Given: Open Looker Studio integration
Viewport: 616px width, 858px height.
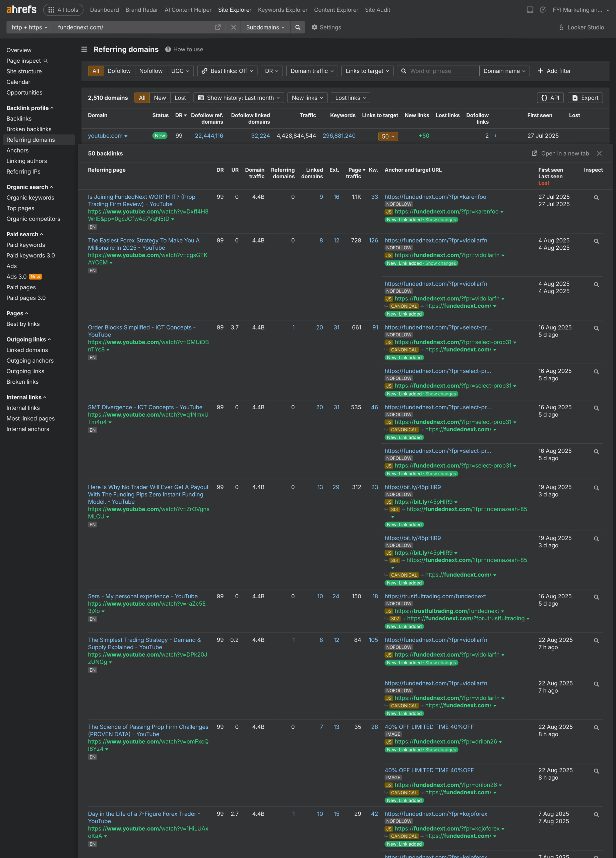Looking at the screenshot, I should click(x=581, y=27).
